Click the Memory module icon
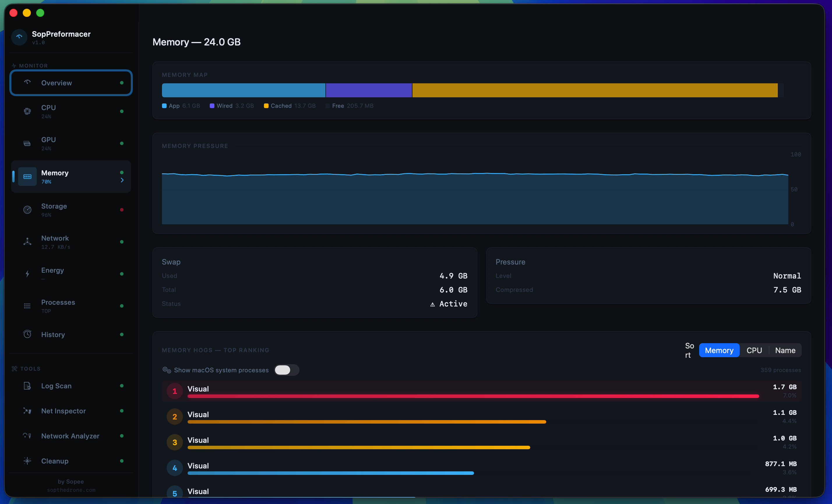The width and height of the screenshot is (832, 504). (x=27, y=176)
